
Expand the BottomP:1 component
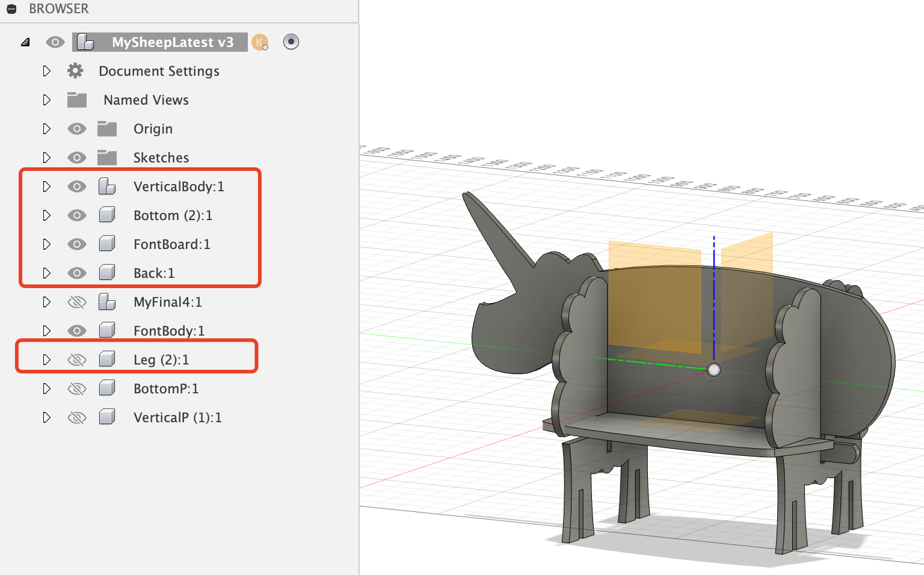[x=47, y=389]
